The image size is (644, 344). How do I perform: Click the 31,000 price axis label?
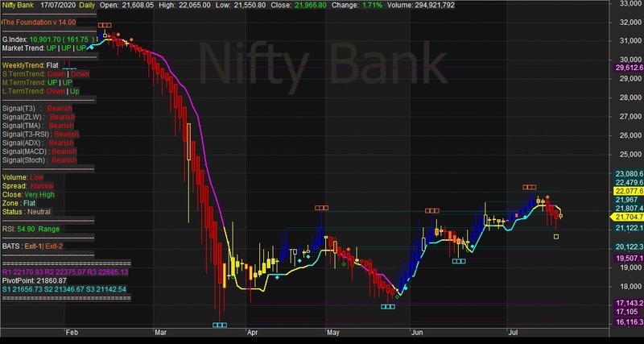tap(631, 41)
